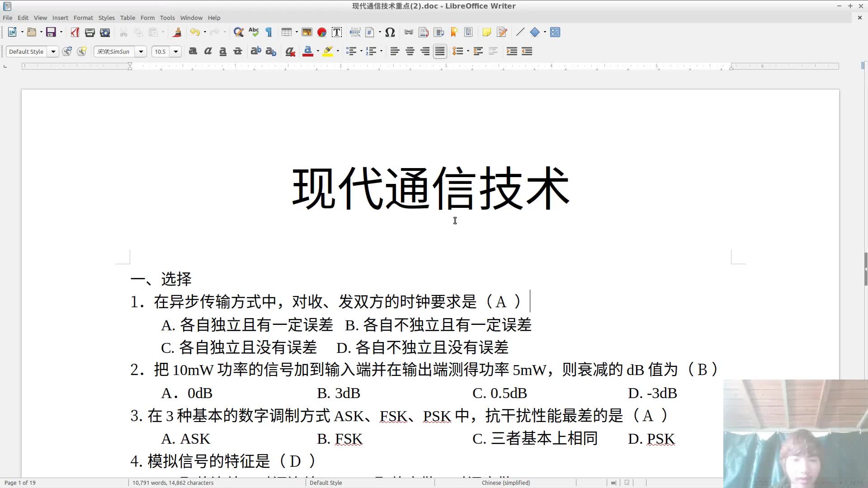Click the Save document icon
The width and height of the screenshot is (868, 488).
(51, 32)
